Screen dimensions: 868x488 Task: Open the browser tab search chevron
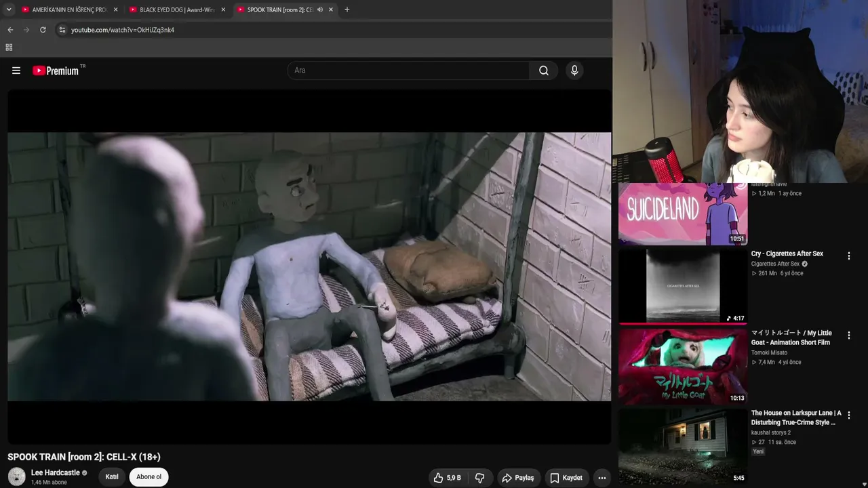point(9,9)
